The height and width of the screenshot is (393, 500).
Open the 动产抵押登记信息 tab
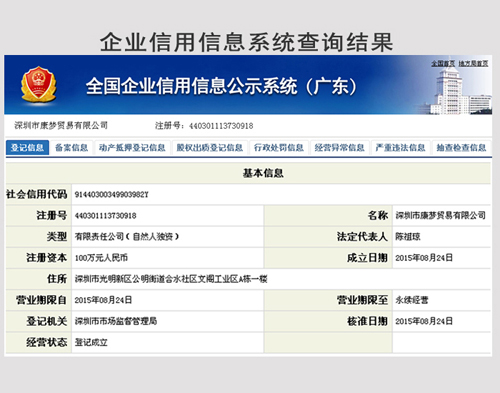click(x=132, y=148)
